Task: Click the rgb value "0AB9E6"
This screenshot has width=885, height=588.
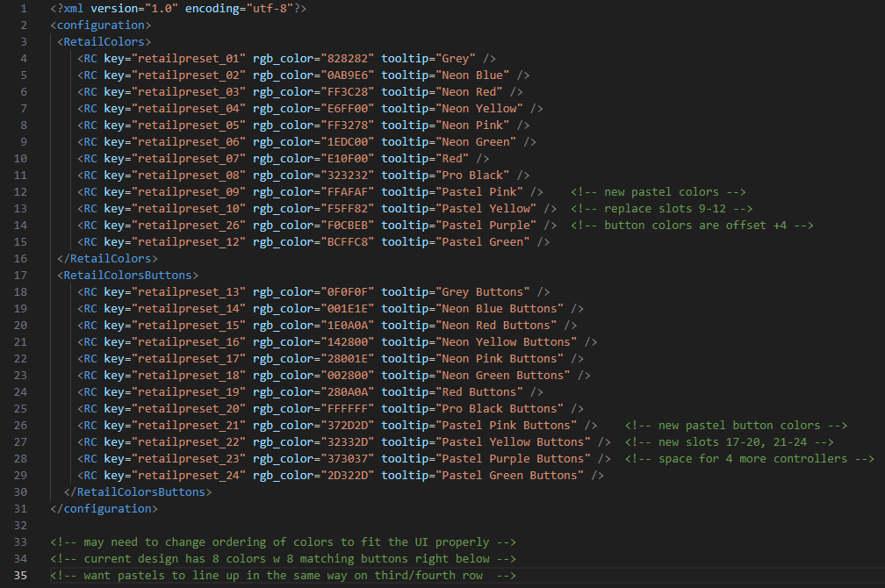Action: [348, 75]
